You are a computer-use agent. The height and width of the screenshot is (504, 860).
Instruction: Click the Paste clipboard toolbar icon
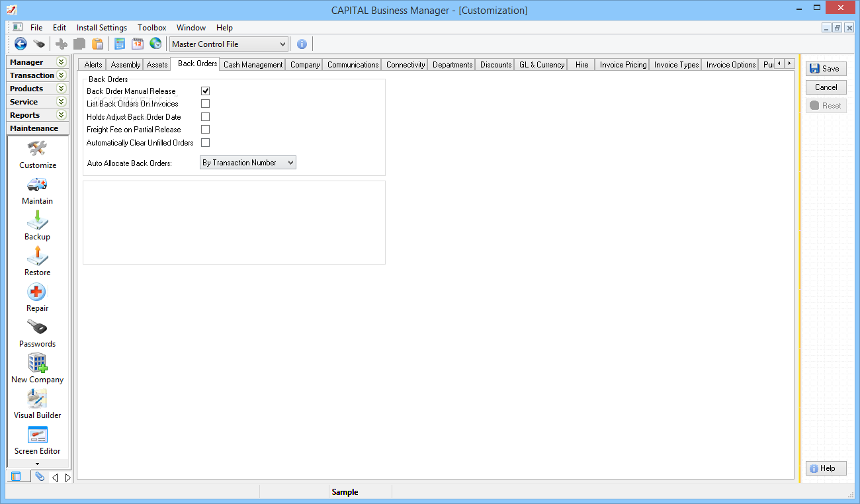[x=98, y=44]
